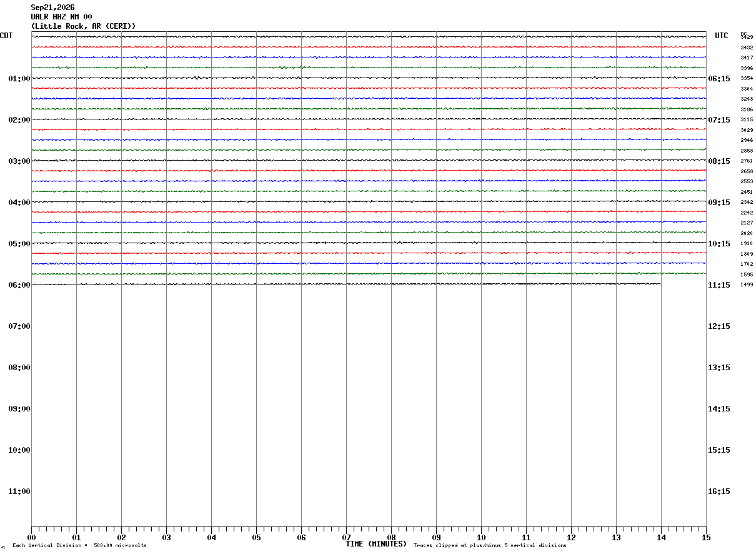
Task: Click the CDT timezone header label
Action: pos(6,36)
